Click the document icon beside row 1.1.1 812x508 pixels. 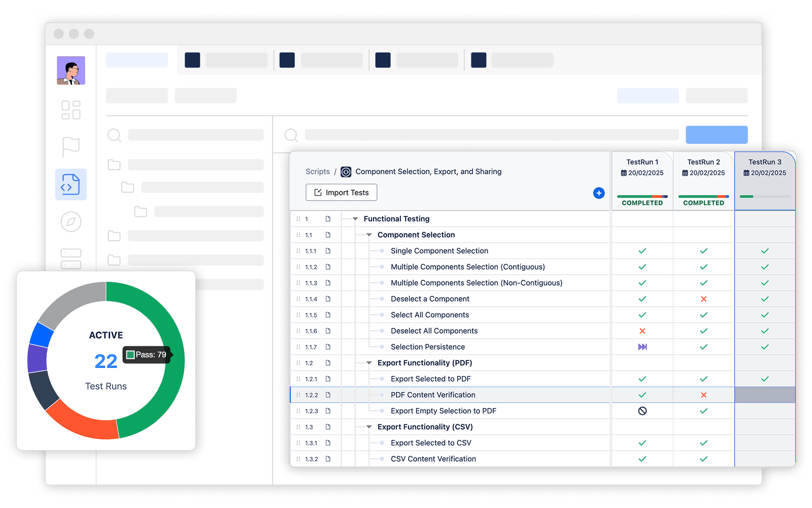point(328,250)
